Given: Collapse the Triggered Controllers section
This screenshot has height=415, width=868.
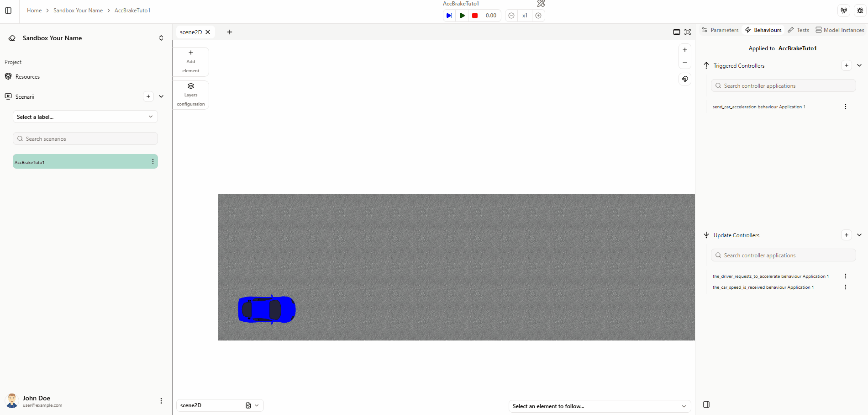Looking at the screenshot, I should click(x=859, y=65).
